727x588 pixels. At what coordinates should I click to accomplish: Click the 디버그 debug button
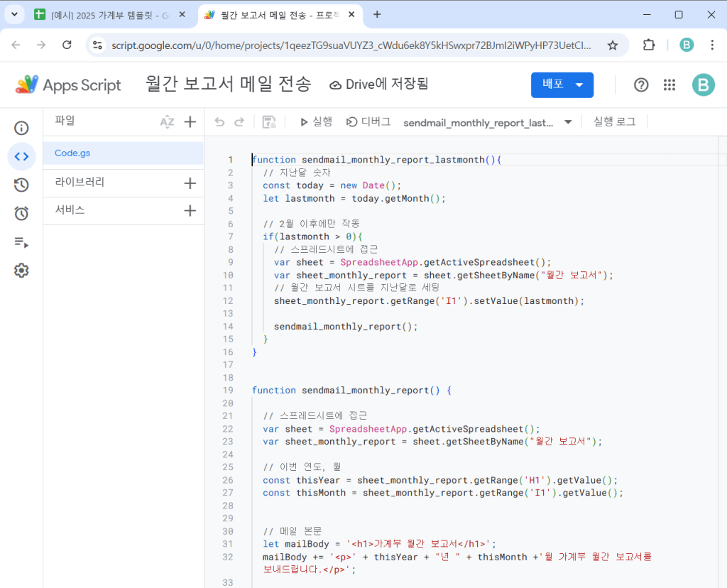point(368,122)
